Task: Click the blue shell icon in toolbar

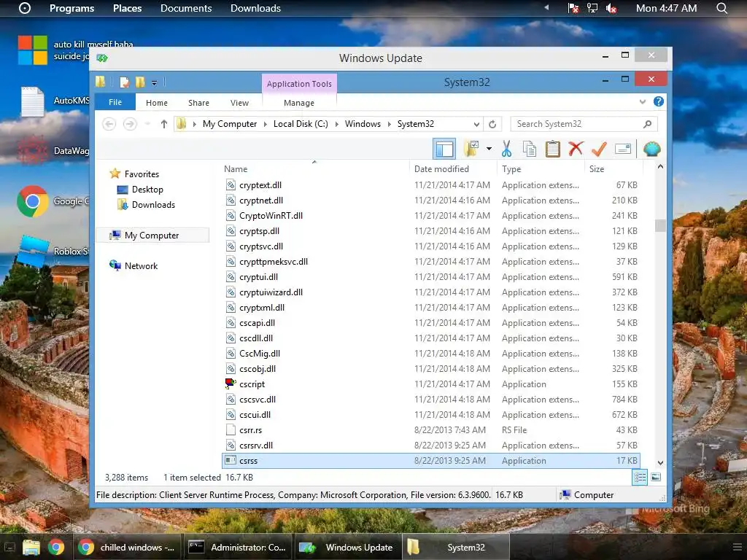Action: [651, 149]
